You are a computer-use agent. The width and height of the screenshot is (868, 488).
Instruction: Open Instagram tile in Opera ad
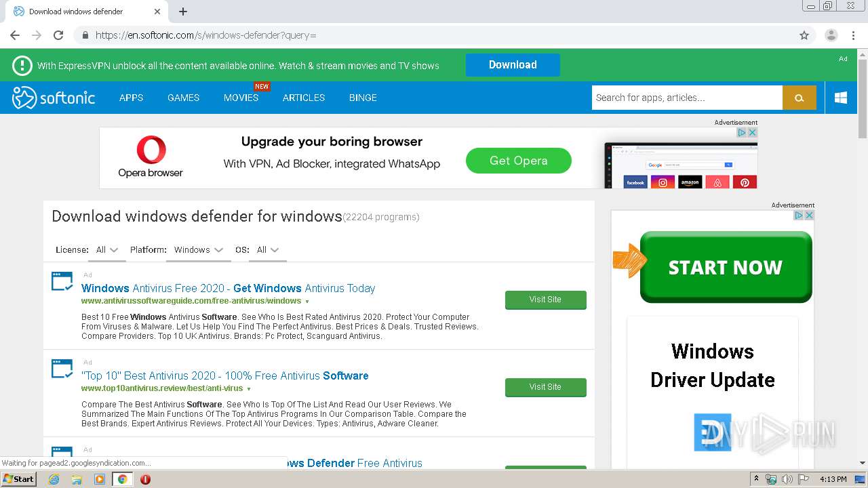[663, 182]
